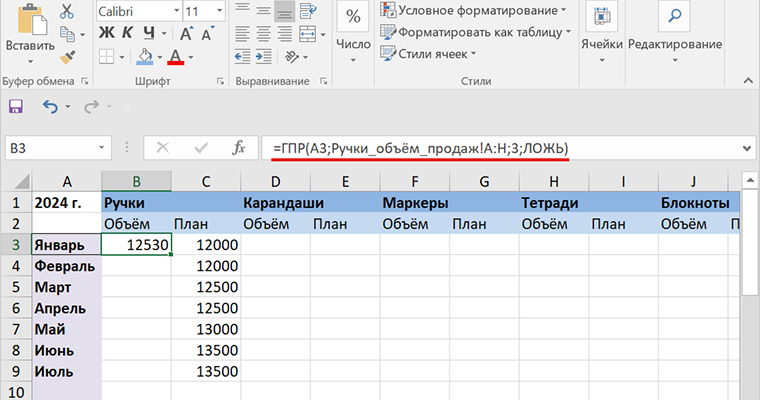Toggle Bold (Ж) formatting
The height and width of the screenshot is (400, 760).
tap(106, 33)
